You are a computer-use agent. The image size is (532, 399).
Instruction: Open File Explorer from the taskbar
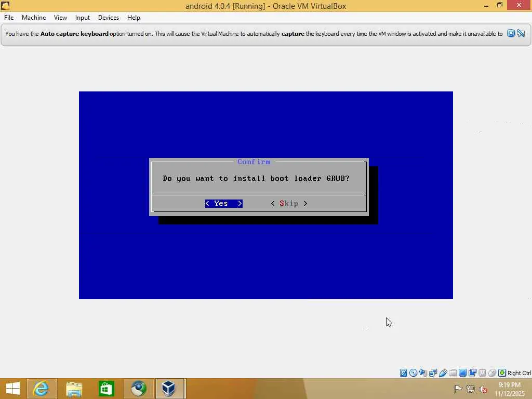74,389
